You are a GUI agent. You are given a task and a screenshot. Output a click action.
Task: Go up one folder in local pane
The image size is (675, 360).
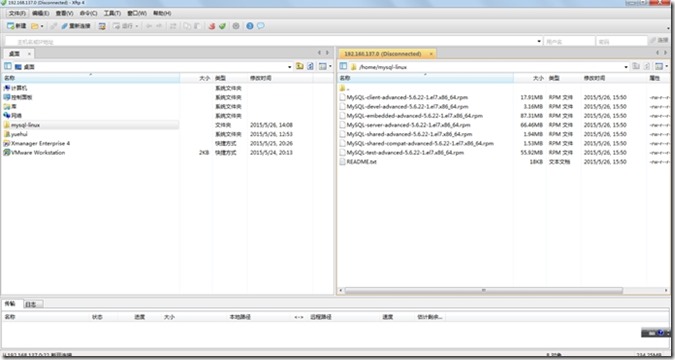click(300, 66)
